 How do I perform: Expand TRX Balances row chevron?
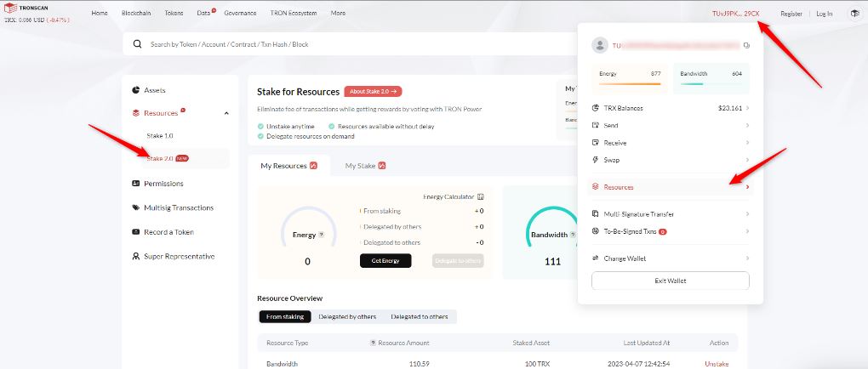[747, 108]
